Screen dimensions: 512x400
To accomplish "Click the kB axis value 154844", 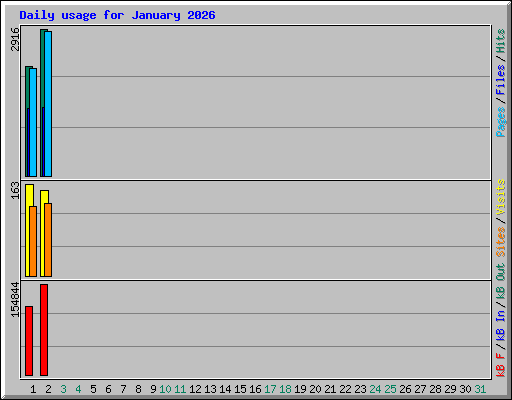I will click(15, 300).
